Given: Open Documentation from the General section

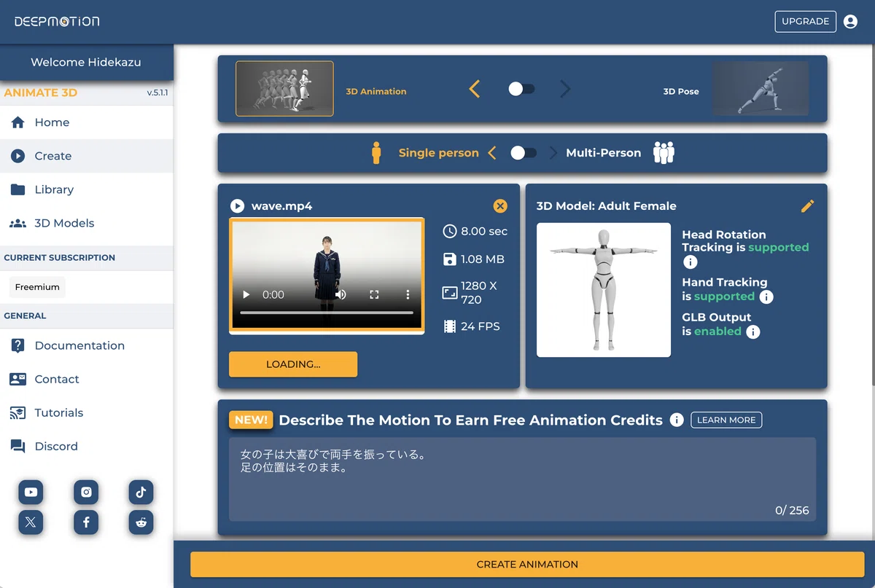Looking at the screenshot, I should point(87,345).
